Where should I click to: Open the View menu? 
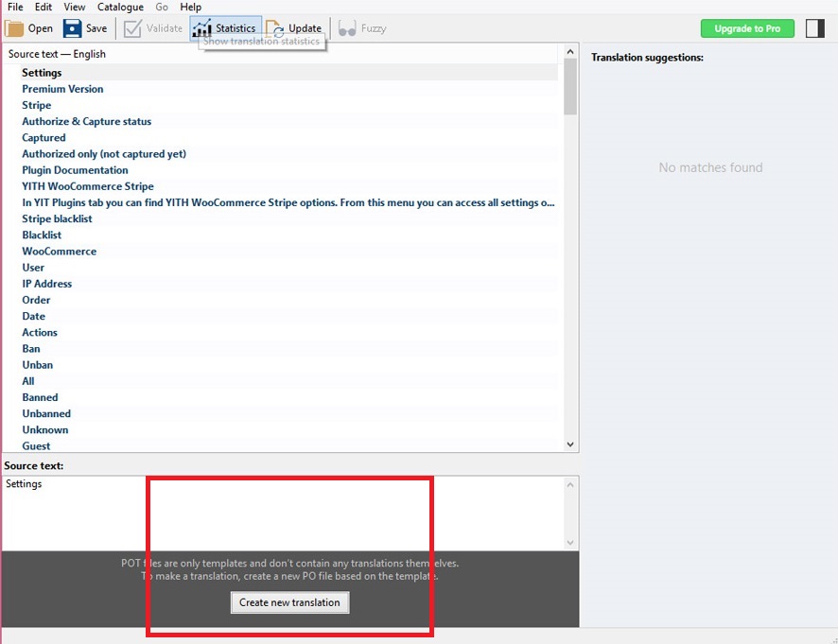pyautogui.click(x=75, y=7)
